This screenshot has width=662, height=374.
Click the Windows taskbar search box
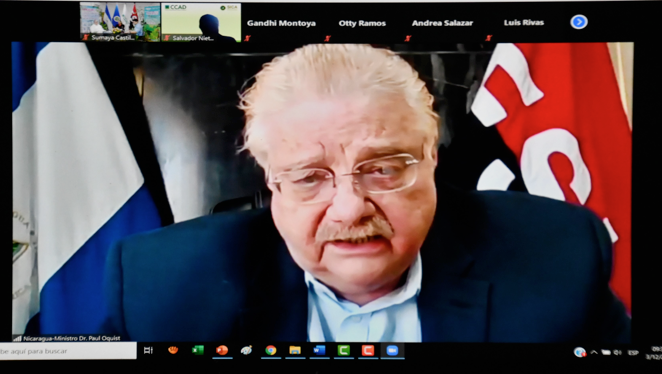tap(68, 351)
